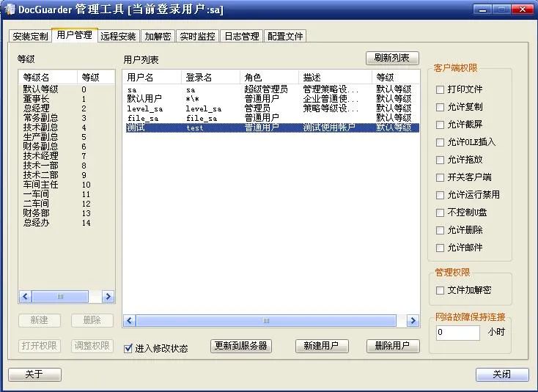Screen dimensions: 538x392
Task: Click the 角色 column header
Action: pos(269,78)
